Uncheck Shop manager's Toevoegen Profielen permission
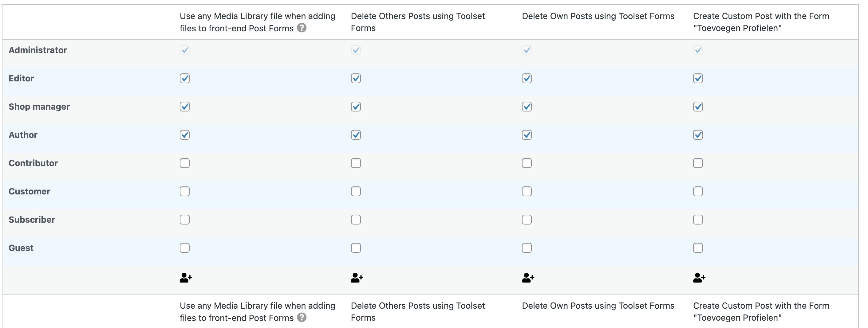868x328 pixels. [698, 107]
